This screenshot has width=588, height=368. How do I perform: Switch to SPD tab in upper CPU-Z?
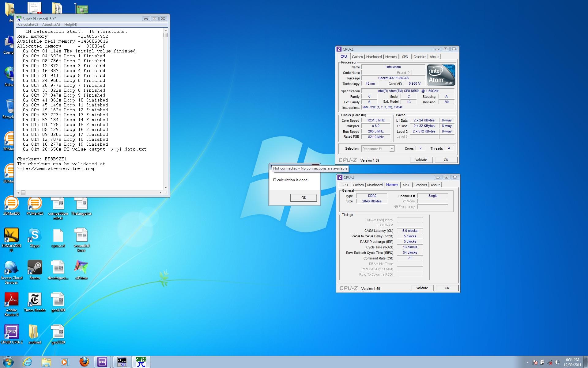click(x=405, y=57)
